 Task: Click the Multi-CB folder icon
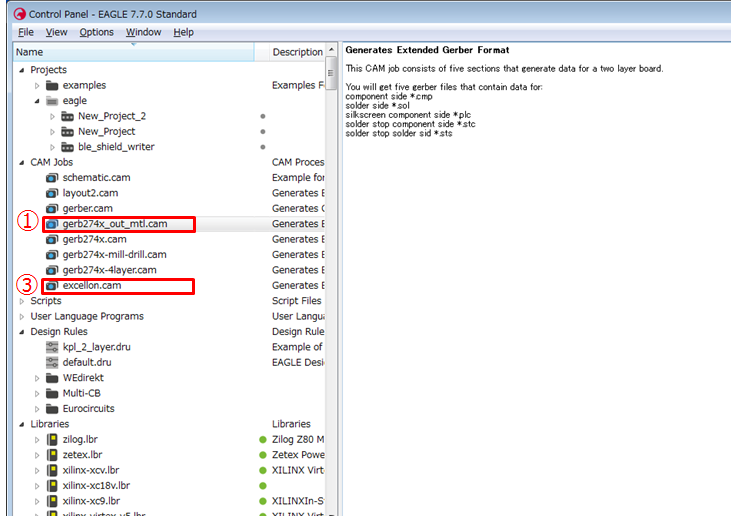tap(52, 393)
